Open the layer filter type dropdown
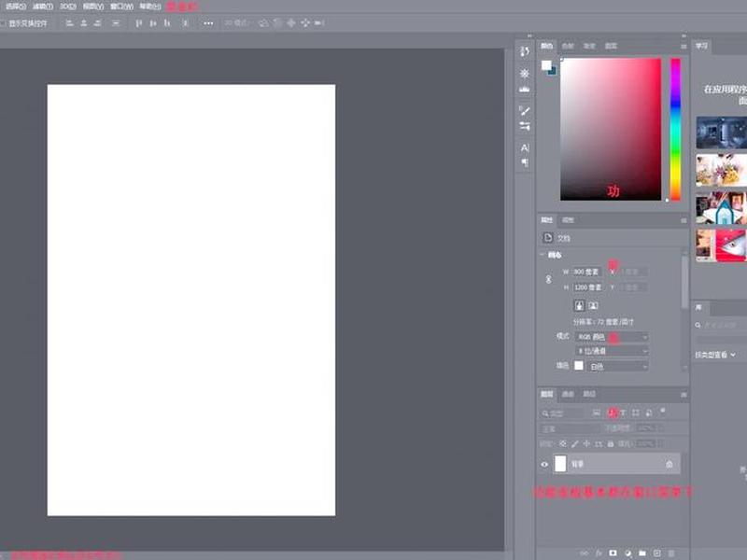The width and height of the screenshot is (747, 560). [562, 413]
